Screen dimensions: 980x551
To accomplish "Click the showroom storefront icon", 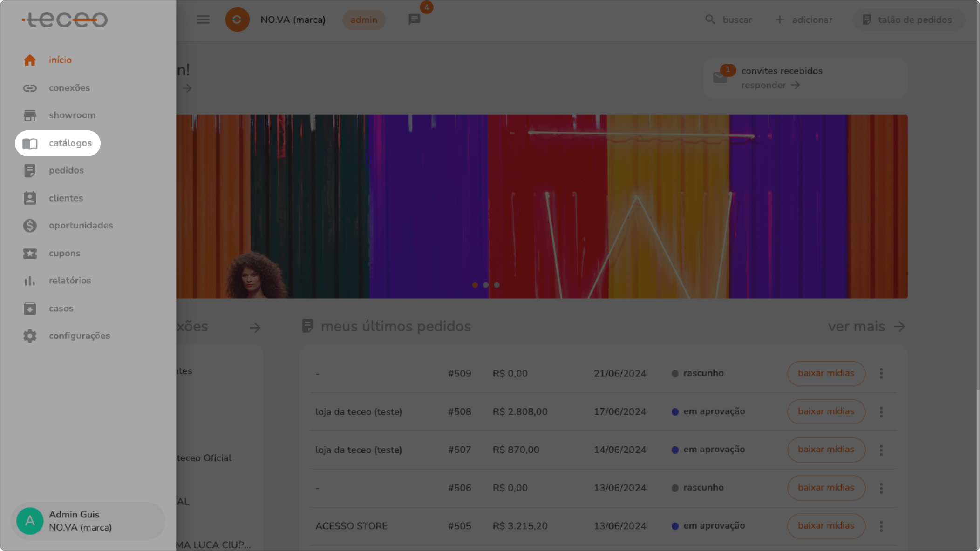I will coord(30,115).
